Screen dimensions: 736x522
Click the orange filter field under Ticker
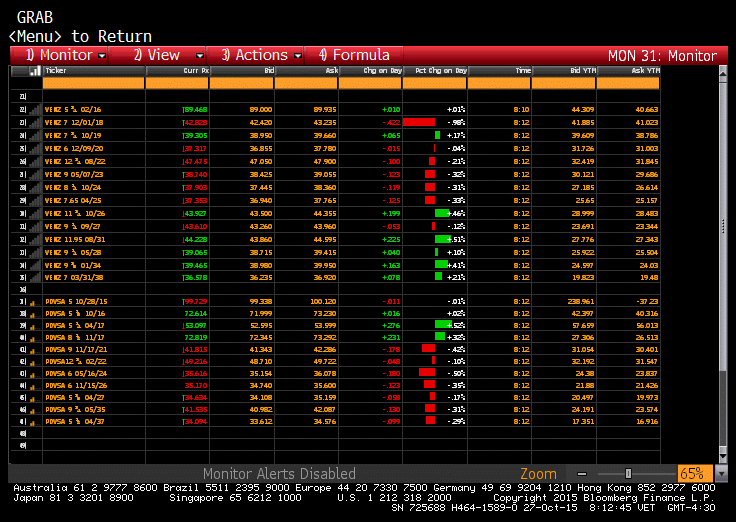click(x=93, y=83)
